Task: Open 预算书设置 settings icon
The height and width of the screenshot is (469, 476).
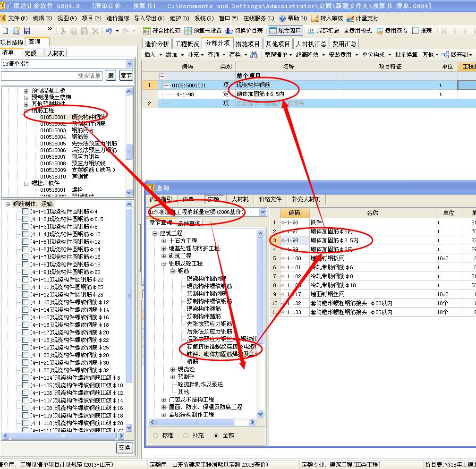Action: pos(188,31)
